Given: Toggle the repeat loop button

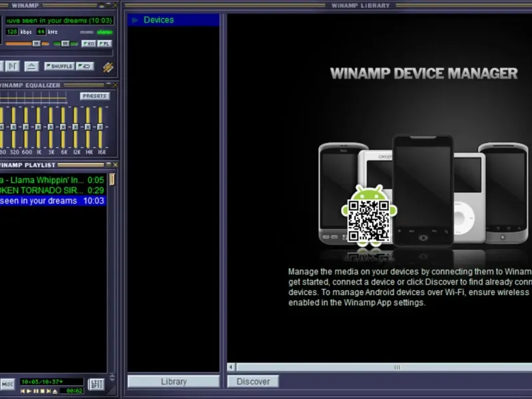Looking at the screenshot, I should [85, 66].
